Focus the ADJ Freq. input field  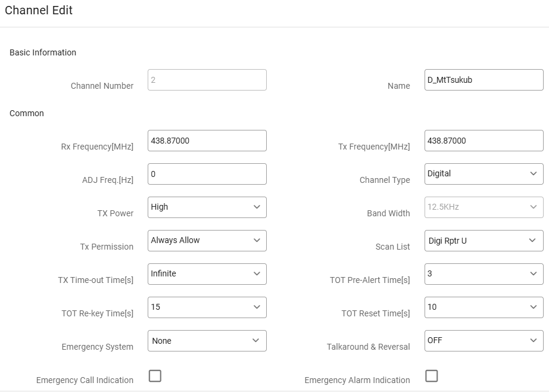pos(207,174)
